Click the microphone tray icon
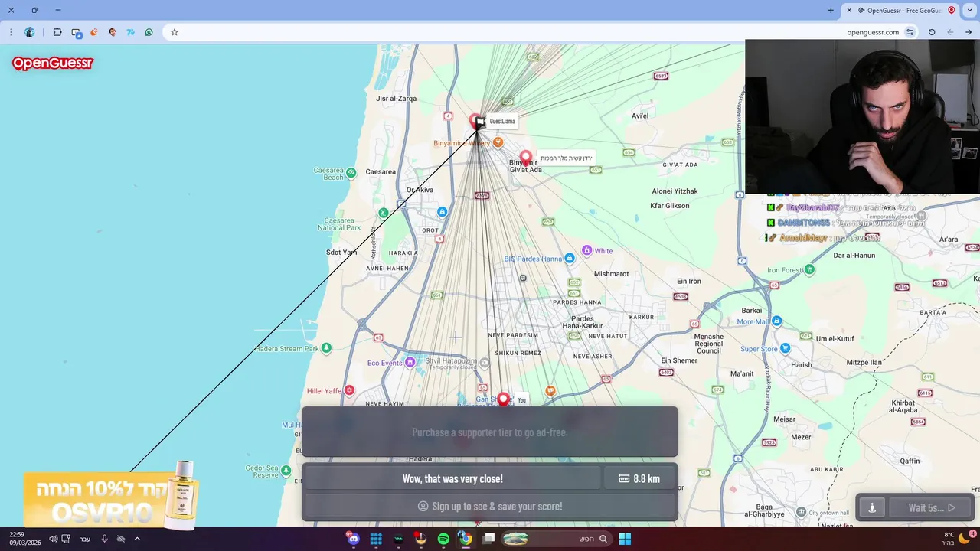This screenshot has width=980, height=551. click(105, 539)
